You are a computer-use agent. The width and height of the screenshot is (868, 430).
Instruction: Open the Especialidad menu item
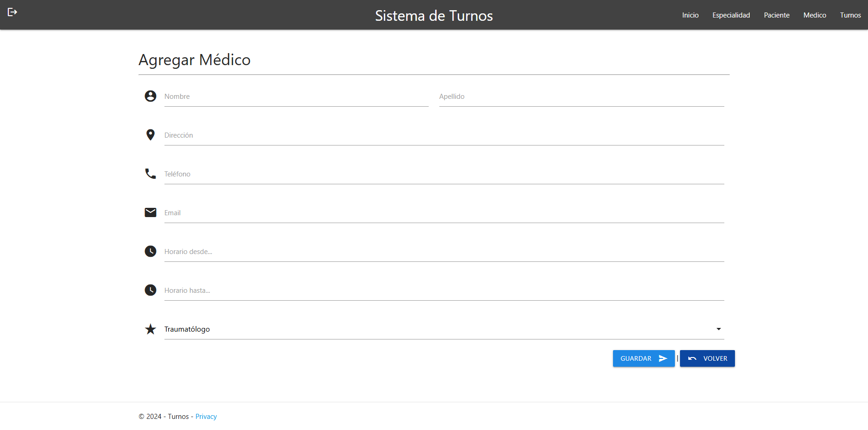[x=731, y=15]
